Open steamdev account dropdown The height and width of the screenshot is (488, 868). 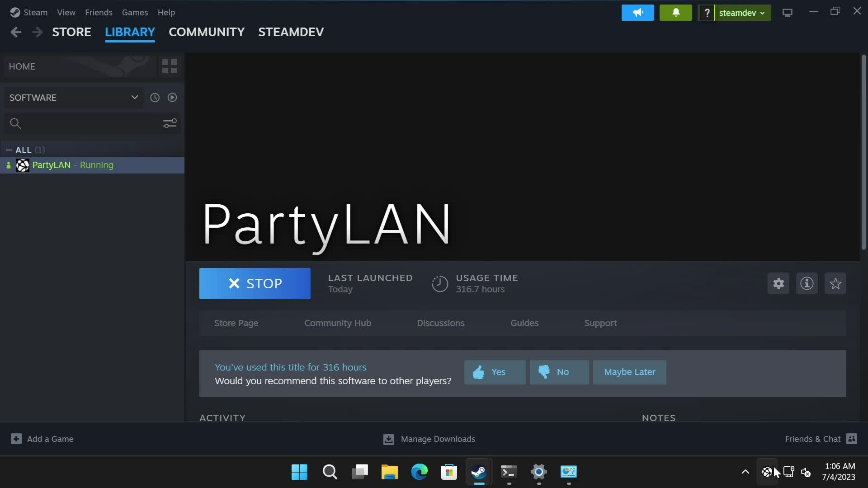pos(741,13)
